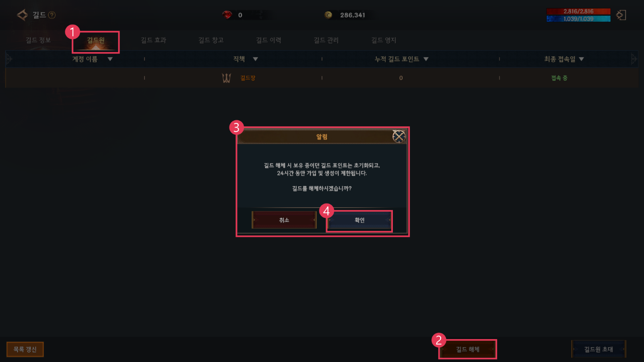The height and width of the screenshot is (362, 644).
Task: Open the 길드 창고 tab
Action: pos(211,40)
